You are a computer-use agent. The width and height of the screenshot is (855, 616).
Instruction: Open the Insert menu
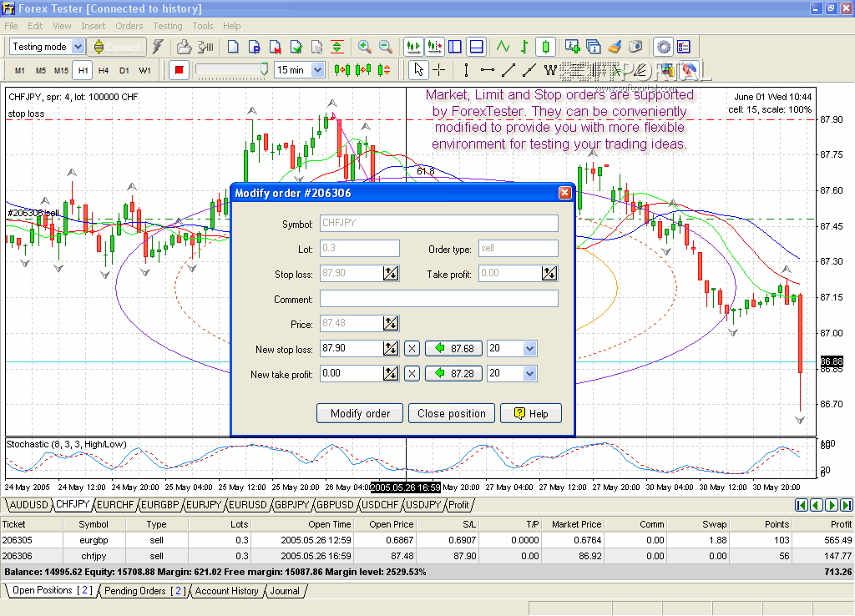tap(94, 26)
